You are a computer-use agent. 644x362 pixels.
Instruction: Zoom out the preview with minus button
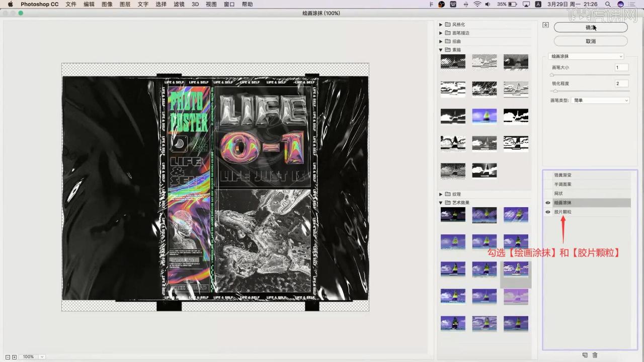pos(8,356)
